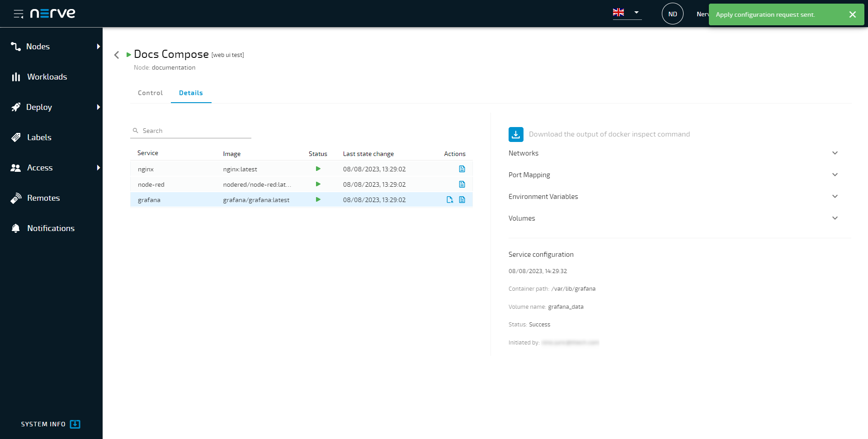Click the grafana service status indicator
This screenshot has width=868, height=439.
click(x=318, y=199)
